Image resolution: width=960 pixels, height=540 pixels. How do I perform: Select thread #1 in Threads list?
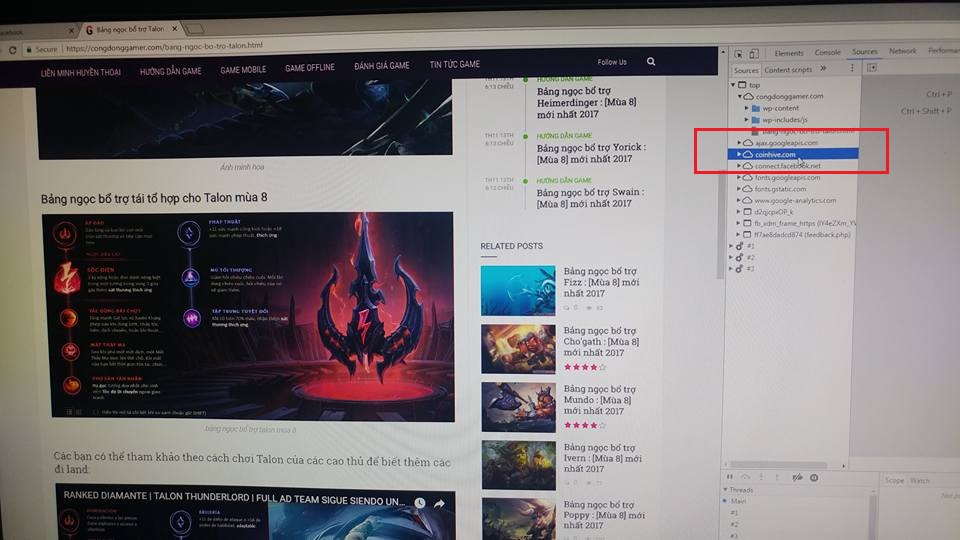click(x=735, y=513)
